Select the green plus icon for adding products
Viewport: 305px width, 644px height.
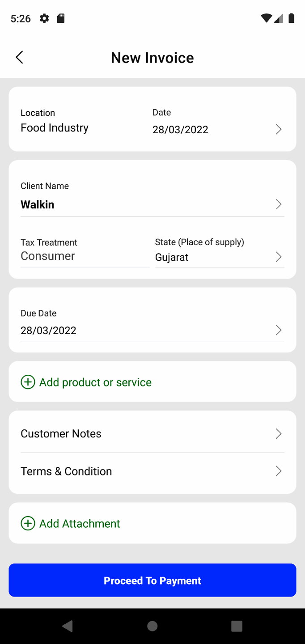(x=28, y=382)
